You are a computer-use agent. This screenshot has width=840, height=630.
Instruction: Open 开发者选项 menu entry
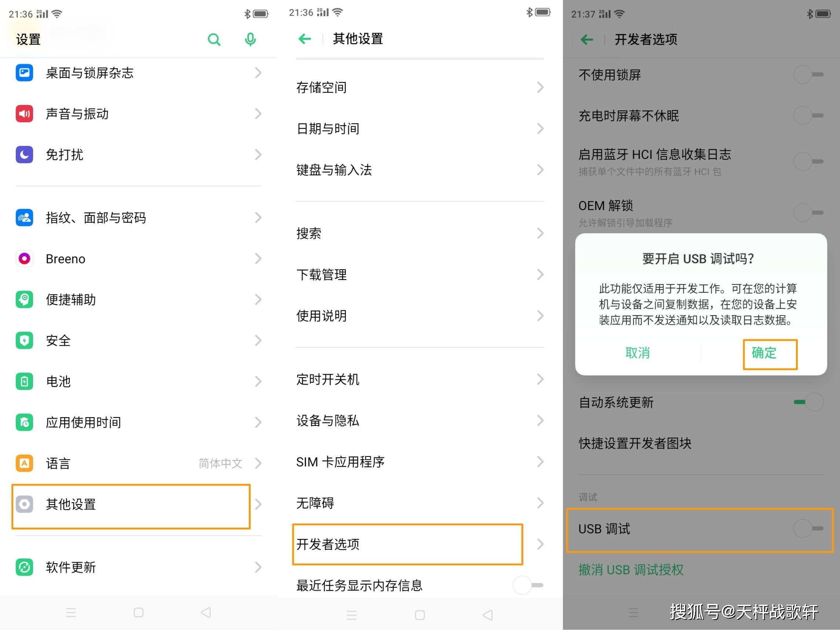419,544
